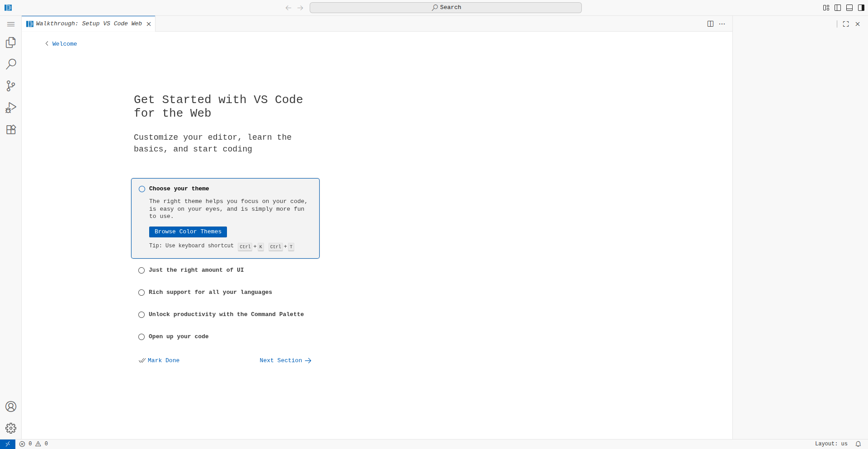This screenshot has width=868, height=449.
Task: Go to Next Section link
Action: (285, 361)
